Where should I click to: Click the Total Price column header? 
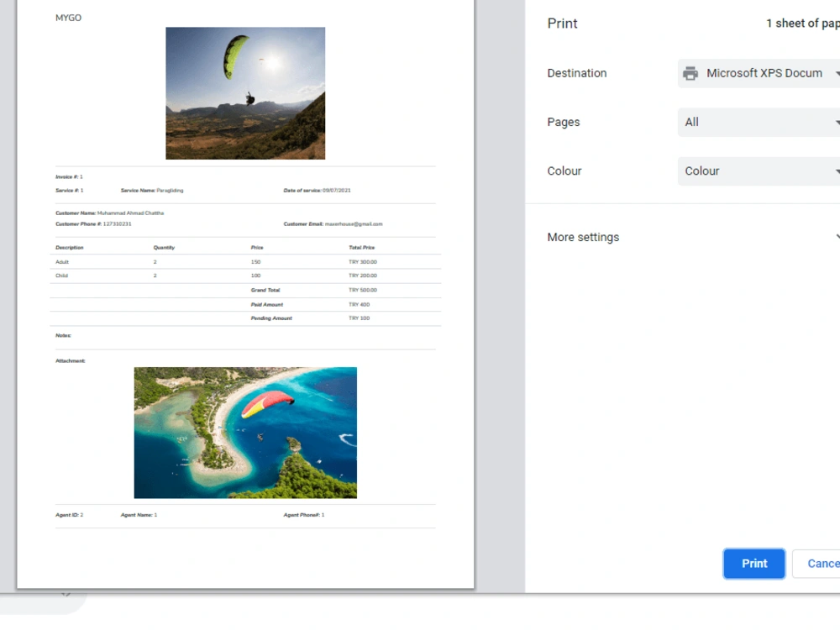(361, 248)
